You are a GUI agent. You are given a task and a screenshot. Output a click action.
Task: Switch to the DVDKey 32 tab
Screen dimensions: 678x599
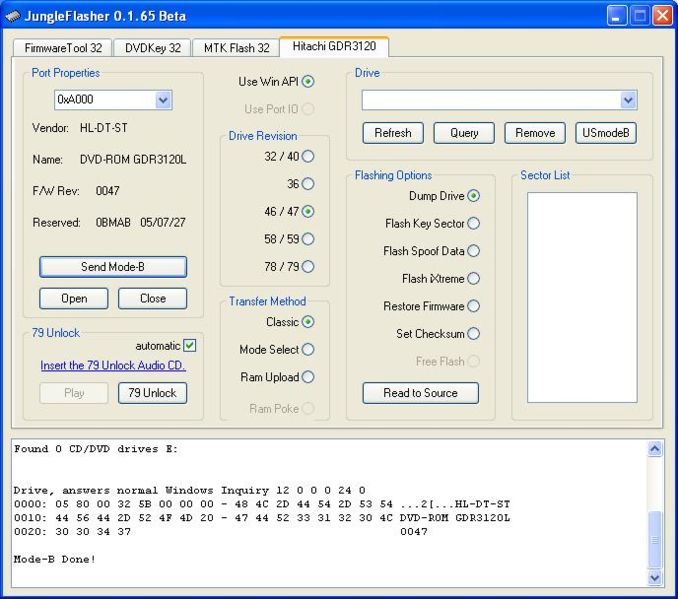153,48
